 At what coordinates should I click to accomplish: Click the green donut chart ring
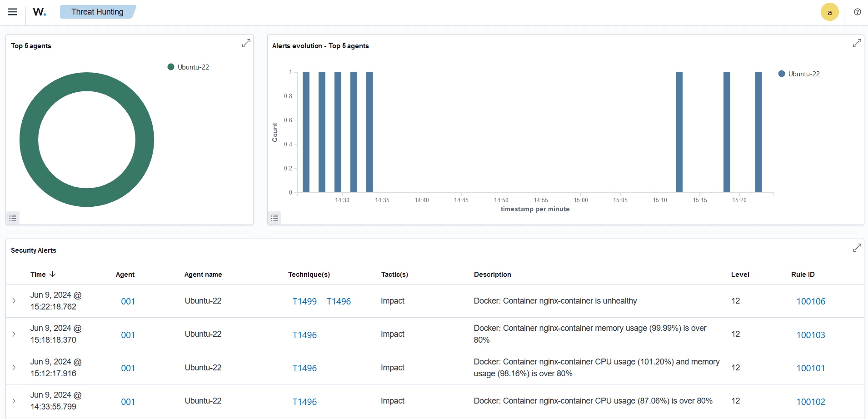[29, 140]
